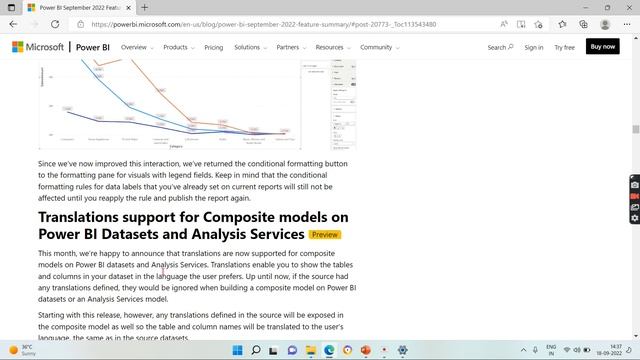Click the address bar URL
This screenshot has height=360, width=640.
(264, 24)
